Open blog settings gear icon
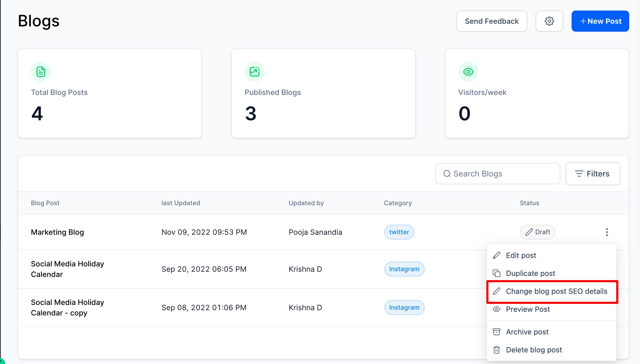Image resolution: width=640 pixels, height=364 pixels. coord(549,21)
